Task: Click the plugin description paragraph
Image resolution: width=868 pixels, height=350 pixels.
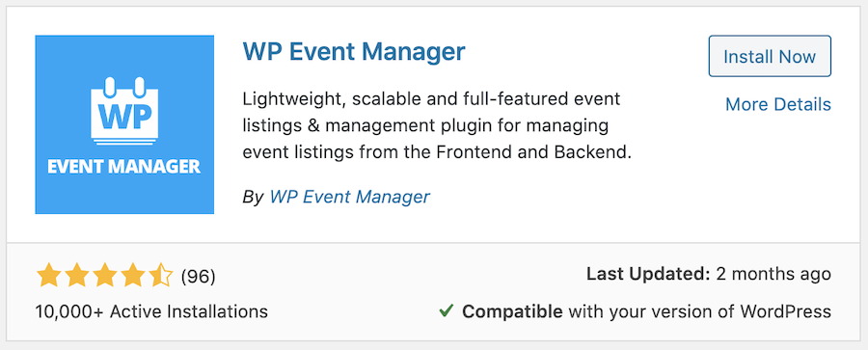Action: 437,126
